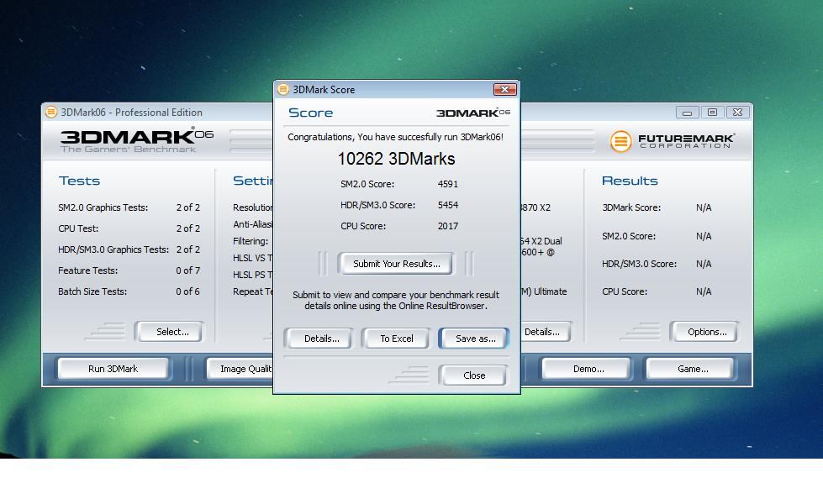
Task: Open results Options button
Action: (x=707, y=332)
